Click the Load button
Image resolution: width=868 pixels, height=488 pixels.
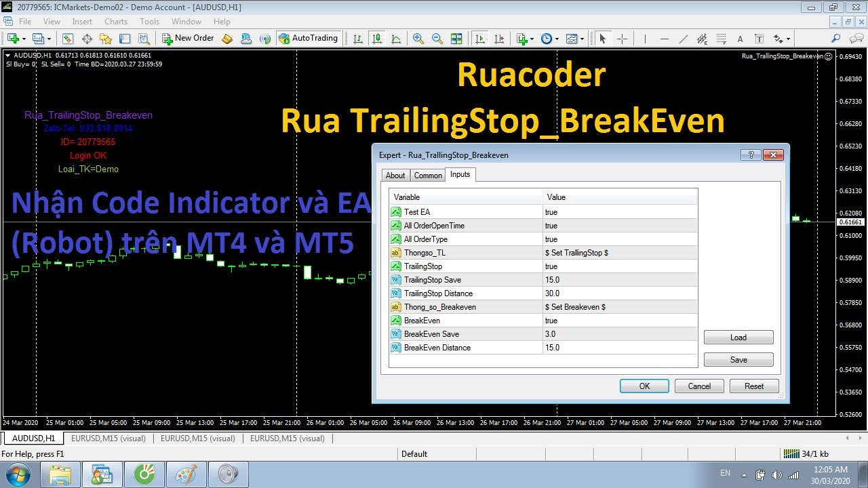pyautogui.click(x=738, y=338)
